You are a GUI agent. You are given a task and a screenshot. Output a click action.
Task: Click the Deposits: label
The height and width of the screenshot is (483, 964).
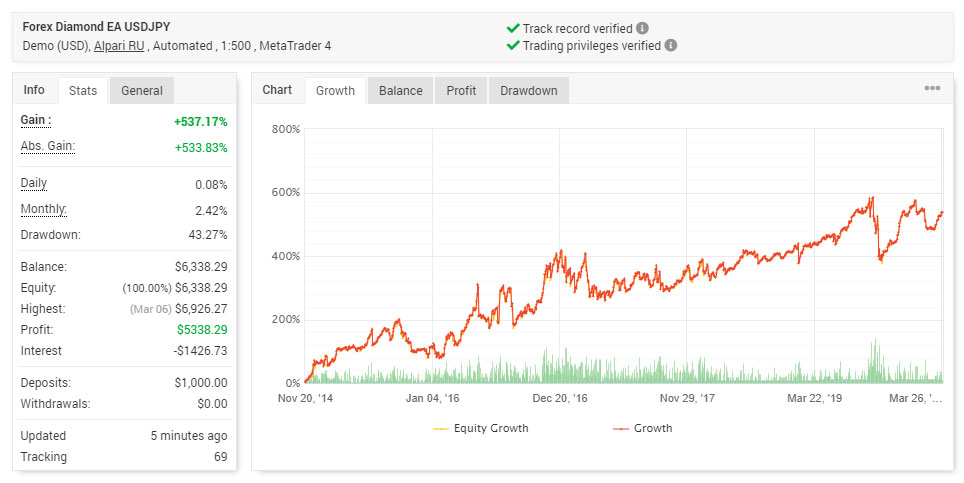(x=45, y=382)
